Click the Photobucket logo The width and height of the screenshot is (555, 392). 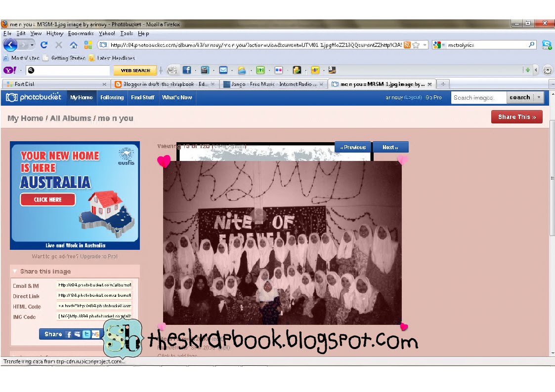point(34,97)
